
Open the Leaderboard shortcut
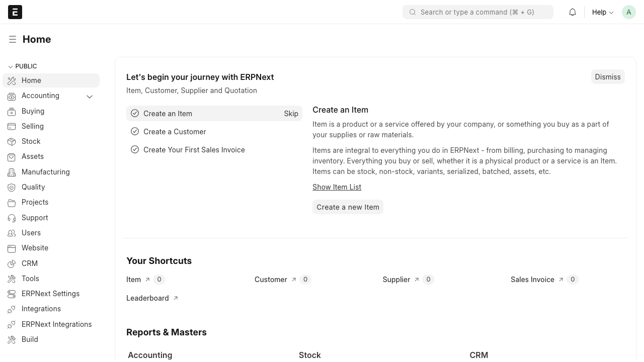[x=147, y=298]
